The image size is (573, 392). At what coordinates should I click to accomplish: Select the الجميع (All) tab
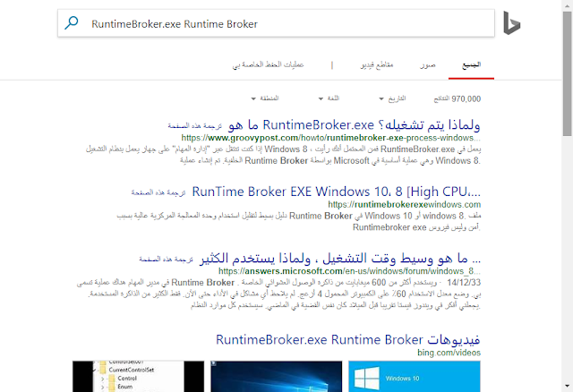(x=472, y=65)
